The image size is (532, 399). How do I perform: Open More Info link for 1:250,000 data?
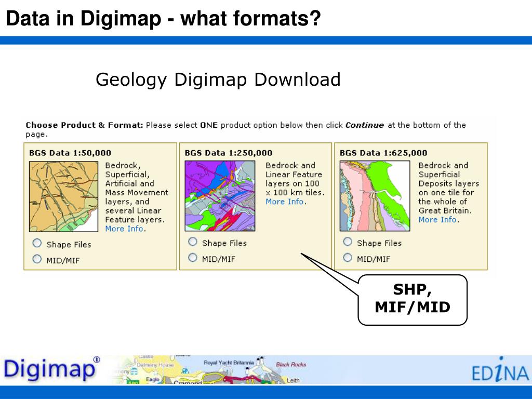(x=285, y=202)
